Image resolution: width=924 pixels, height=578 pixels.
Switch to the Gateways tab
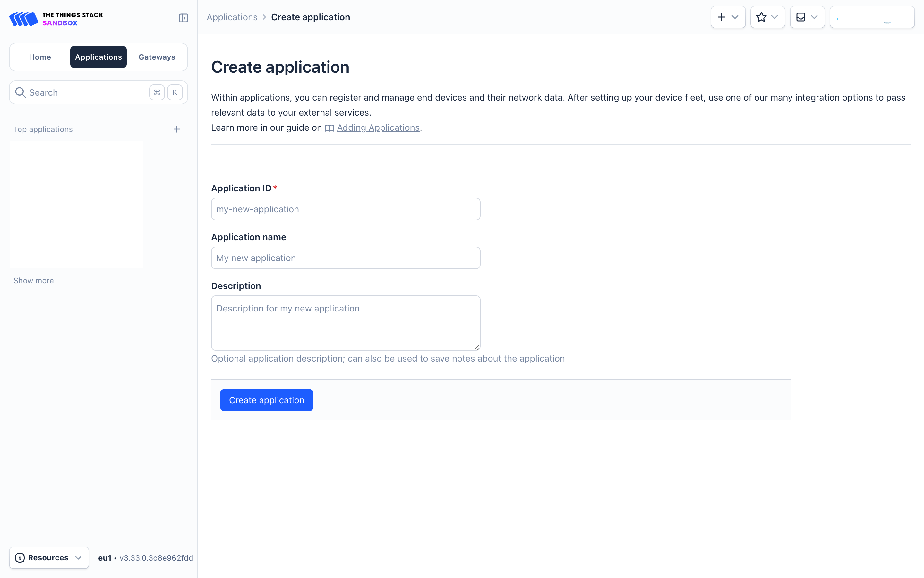coord(157,57)
